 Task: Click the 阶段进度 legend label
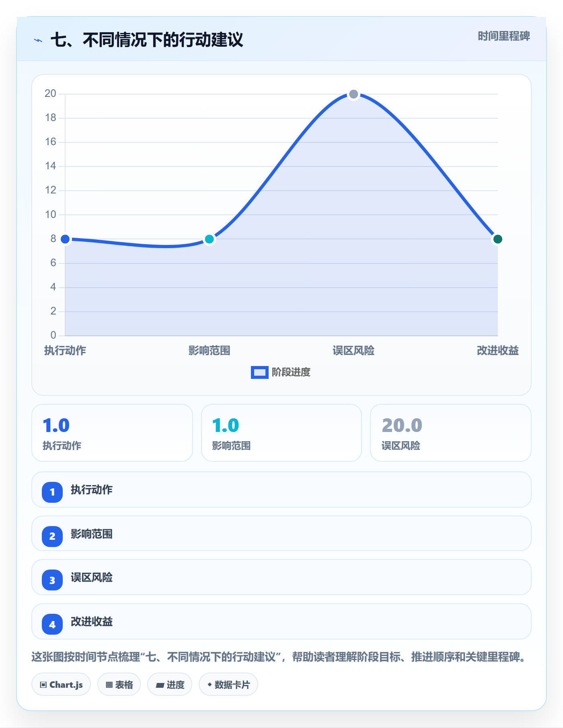tap(291, 372)
